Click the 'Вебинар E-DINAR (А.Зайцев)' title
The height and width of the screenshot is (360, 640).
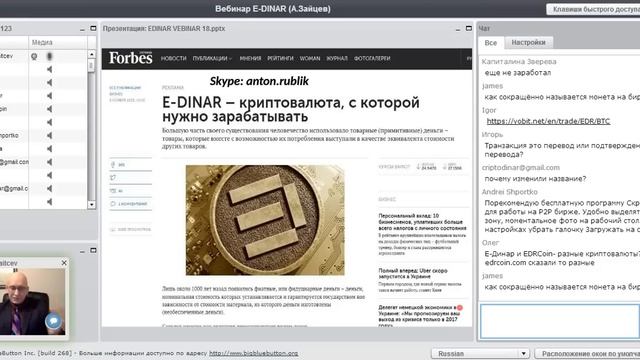273,9
